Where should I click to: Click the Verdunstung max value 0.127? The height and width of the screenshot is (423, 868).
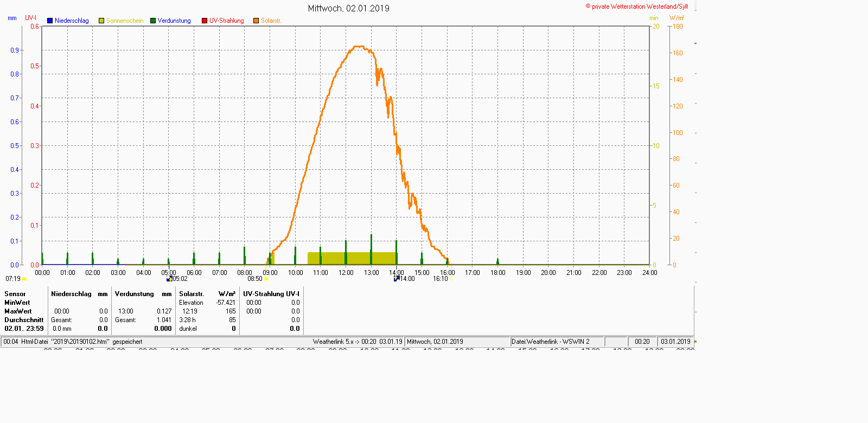[164, 311]
